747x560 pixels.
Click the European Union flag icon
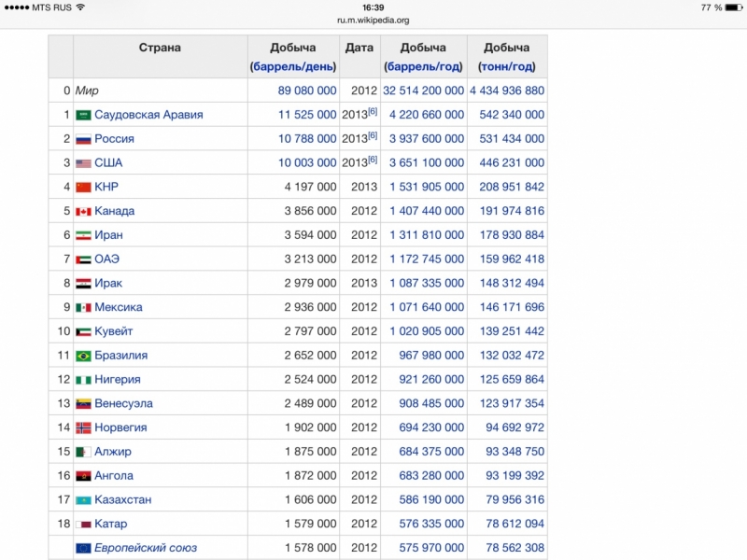tap(82, 548)
